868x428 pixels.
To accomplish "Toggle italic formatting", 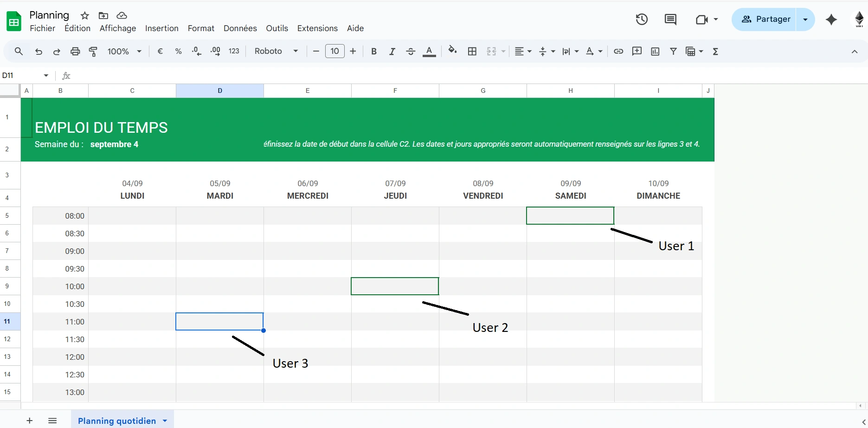I will [392, 51].
